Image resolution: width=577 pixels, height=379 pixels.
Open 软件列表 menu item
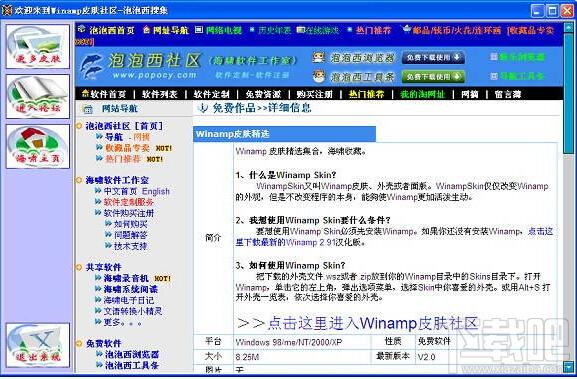click(x=159, y=94)
